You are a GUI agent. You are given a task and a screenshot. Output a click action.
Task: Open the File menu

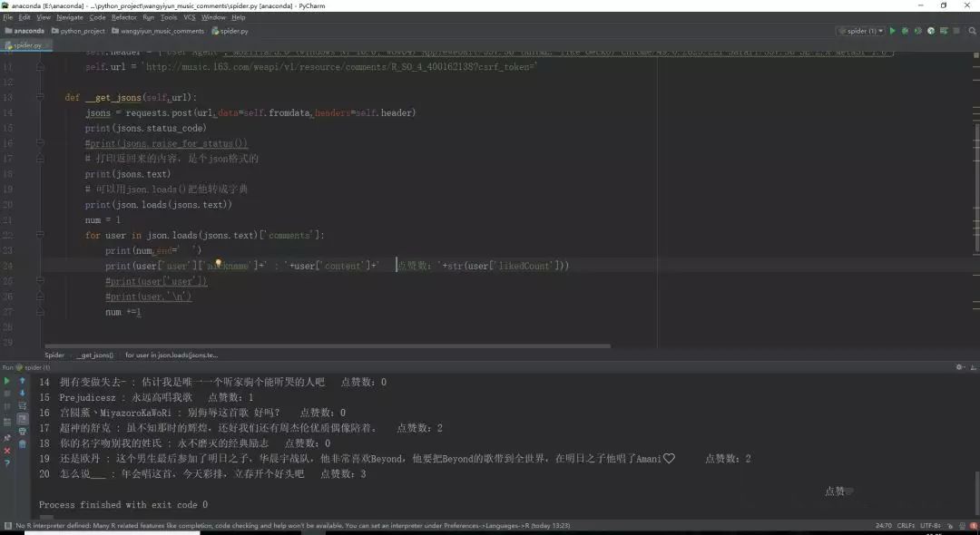point(7,17)
